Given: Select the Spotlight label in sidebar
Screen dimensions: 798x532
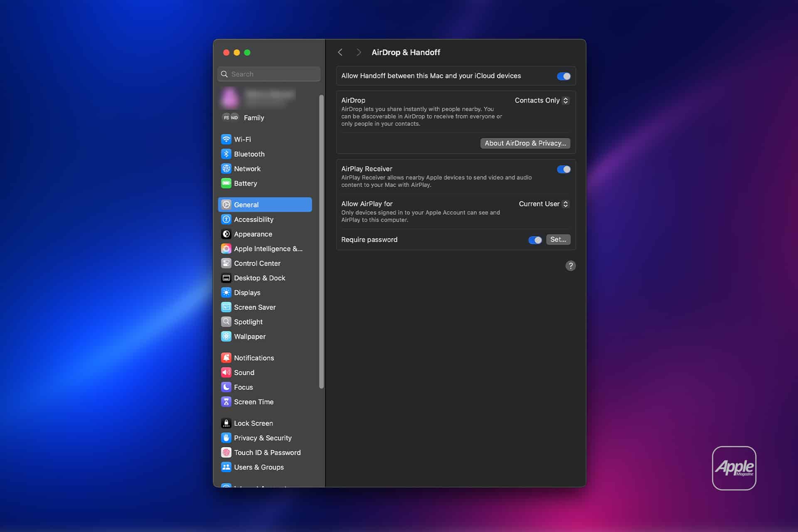Looking at the screenshot, I should (248, 322).
